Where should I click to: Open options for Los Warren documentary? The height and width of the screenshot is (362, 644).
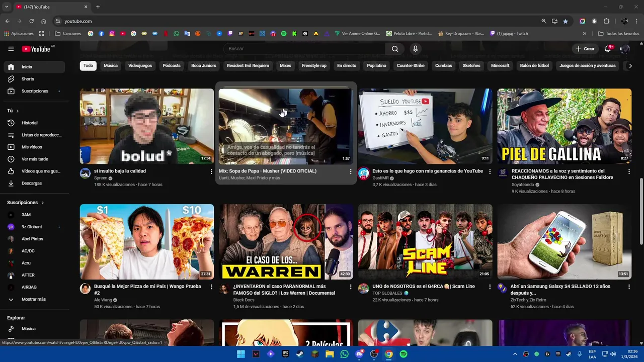(351, 287)
